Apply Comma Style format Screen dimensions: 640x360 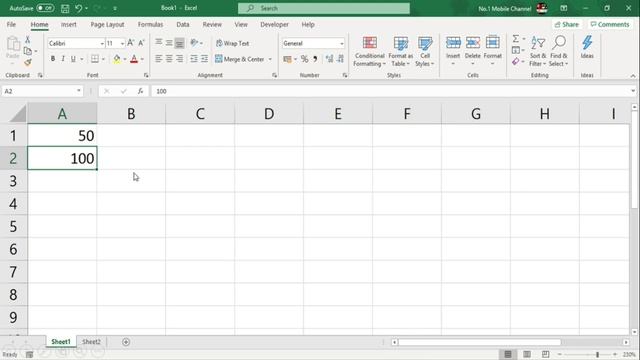(x=315, y=59)
